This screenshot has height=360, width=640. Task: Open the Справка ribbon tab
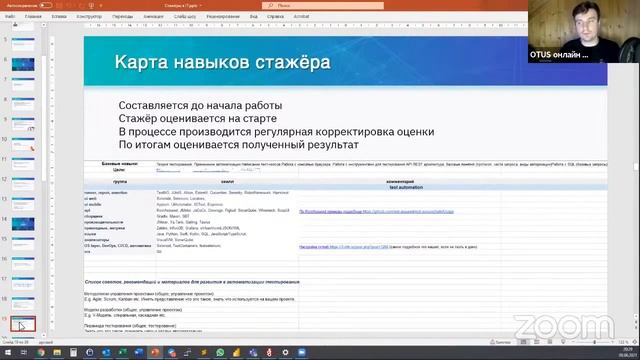click(276, 16)
